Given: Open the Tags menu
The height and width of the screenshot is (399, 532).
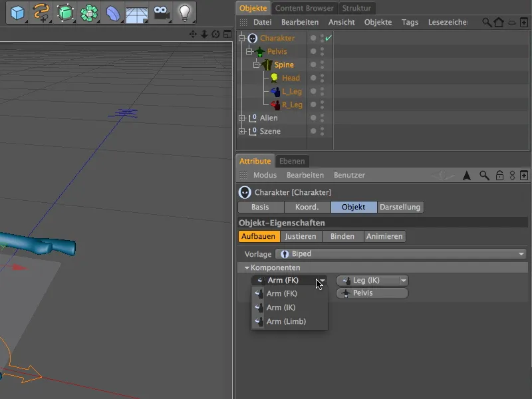Looking at the screenshot, I should pos(410,23).
